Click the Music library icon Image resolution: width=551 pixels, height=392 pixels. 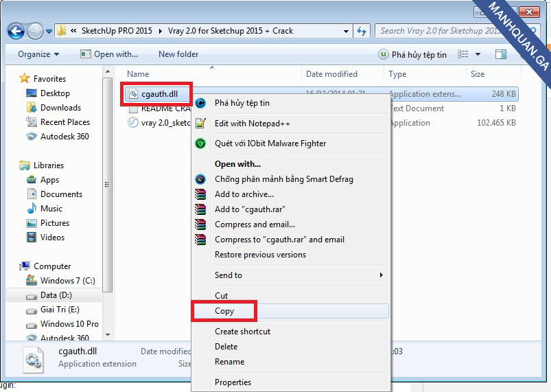32,208
